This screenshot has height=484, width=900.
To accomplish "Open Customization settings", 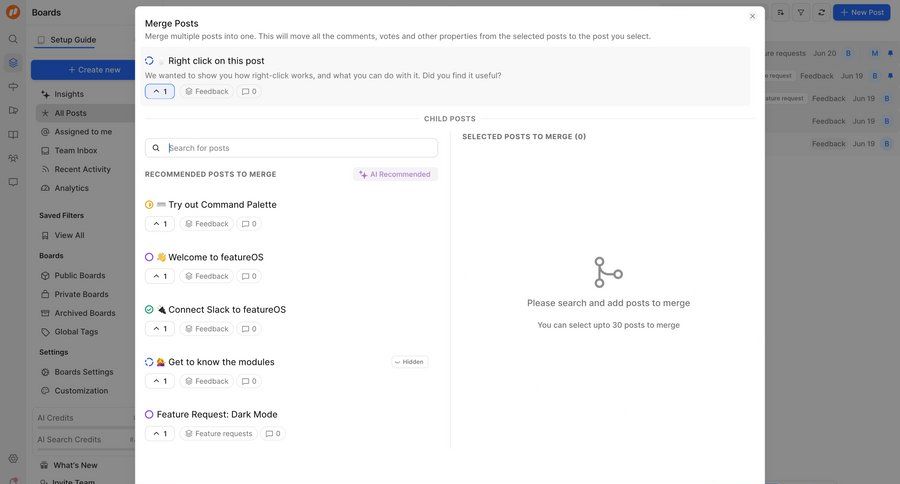I will pos(81,390).
